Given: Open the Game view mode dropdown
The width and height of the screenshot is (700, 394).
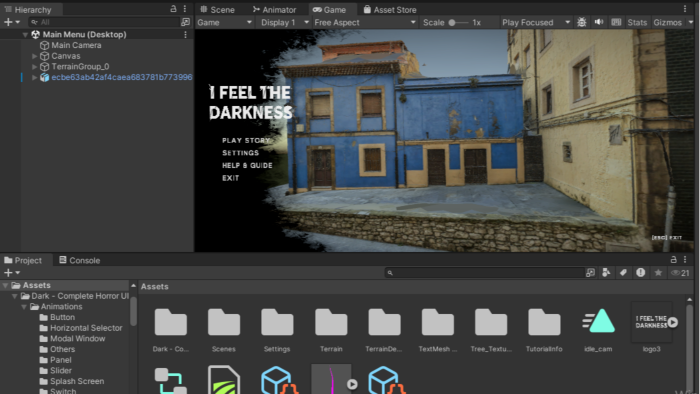Looking at the screenshot, I should pyautogui.click(x=225, y=22).
